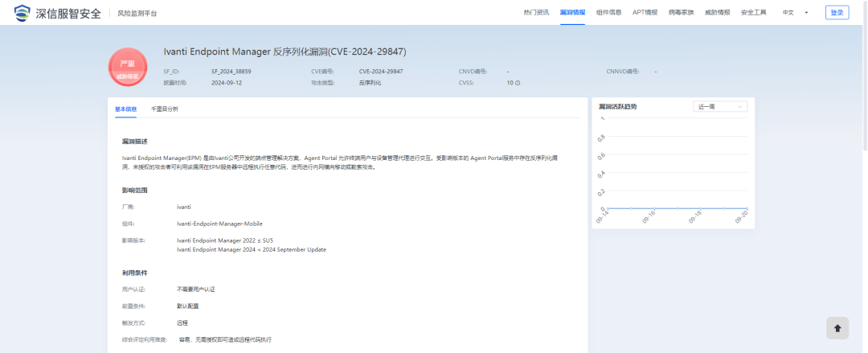Screen dimensions: 868x353
Task: Select 病毒家族 in the top navigation
Action: pos(681,13)
